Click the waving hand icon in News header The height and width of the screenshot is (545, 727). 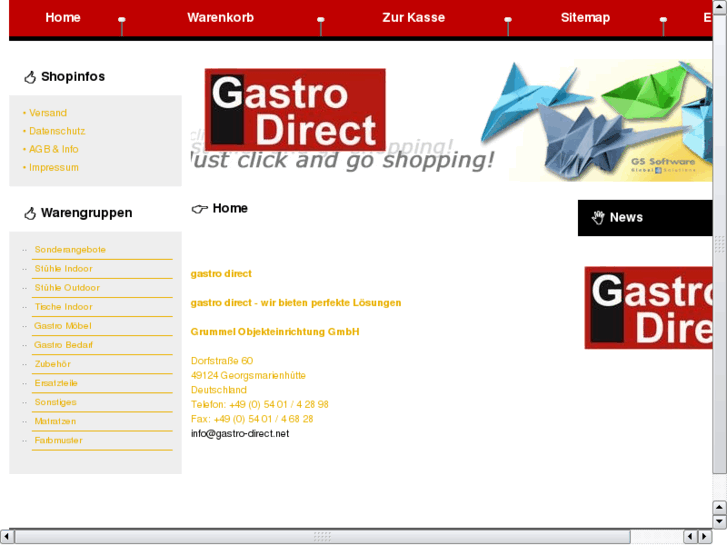pyautogui.click(x=598, y=218)
